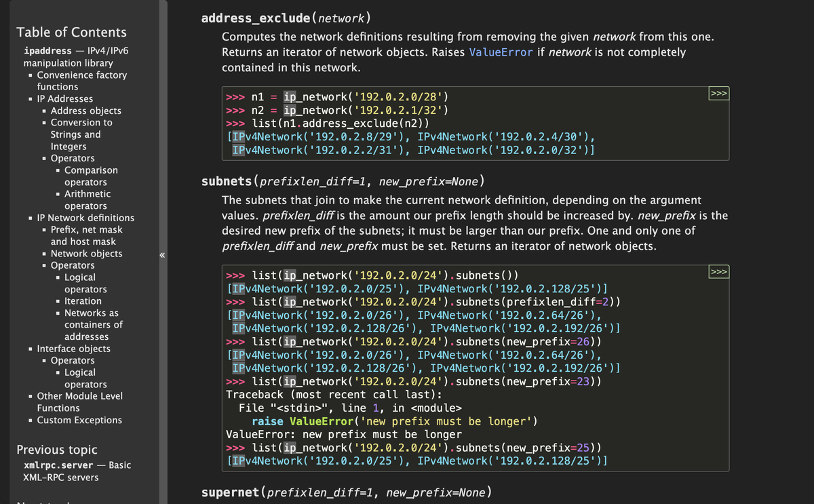Click the 'Traceback (most recent call last):' line
The height and width of the screenshot is (504, 814).
tap(334, 394)
